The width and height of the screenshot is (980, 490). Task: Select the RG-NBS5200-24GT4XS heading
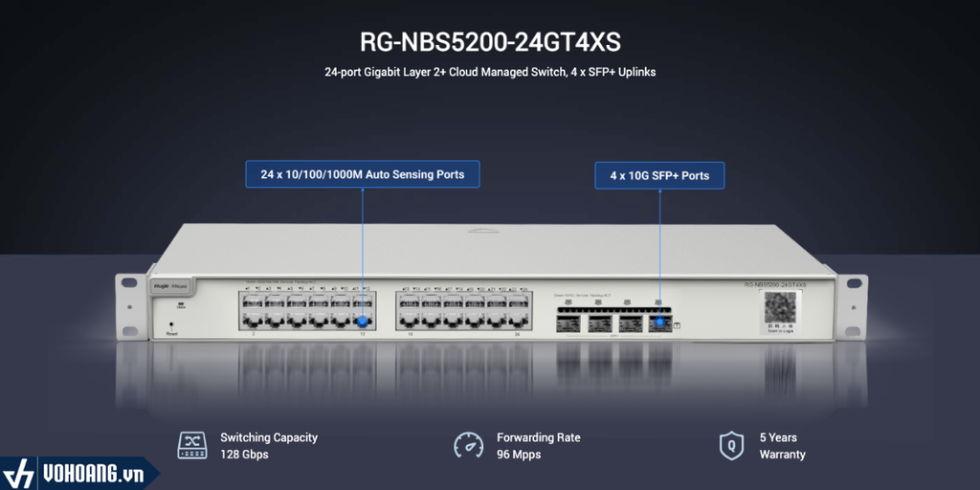pyautogui.click(x=490, y=42)
